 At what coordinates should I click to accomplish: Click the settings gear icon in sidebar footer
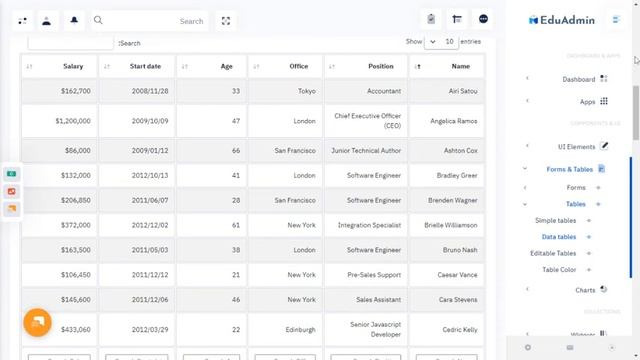[x=528, y=347]
